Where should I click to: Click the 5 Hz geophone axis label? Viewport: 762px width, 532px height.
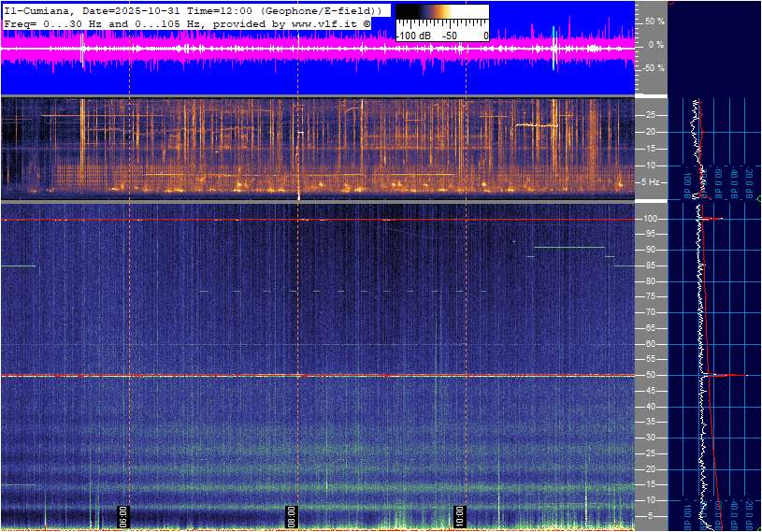click(x=653, y=182)
